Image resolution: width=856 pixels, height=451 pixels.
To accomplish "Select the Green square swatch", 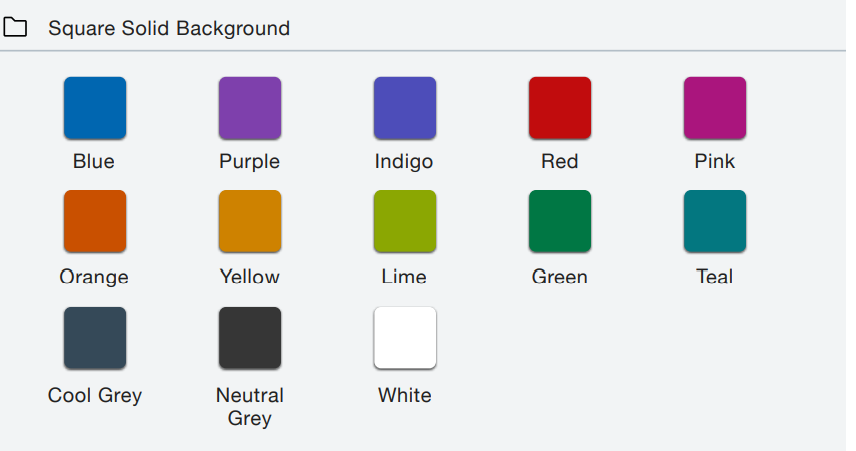I will (560, 221).
